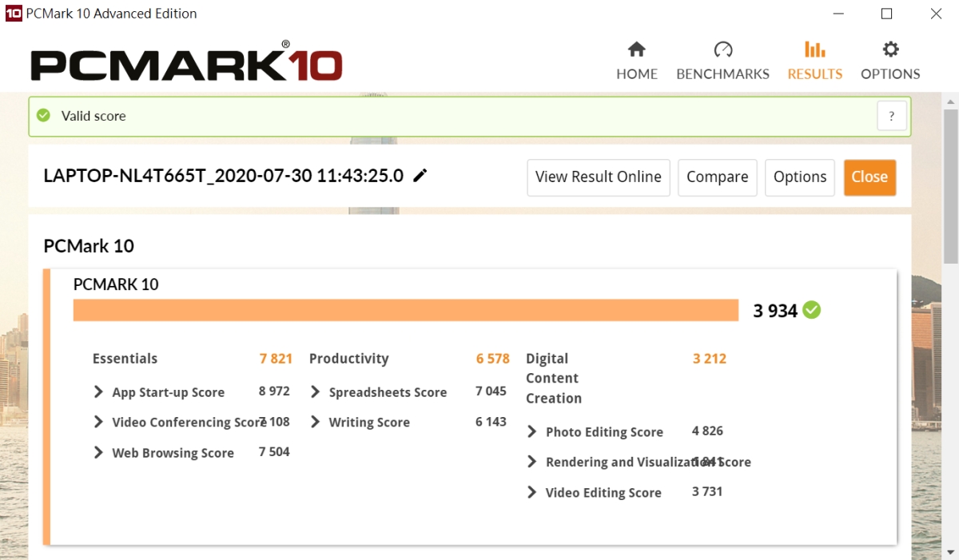Click the Essentials score 7 821
959x560 pixels.
(x=276, y=359)
